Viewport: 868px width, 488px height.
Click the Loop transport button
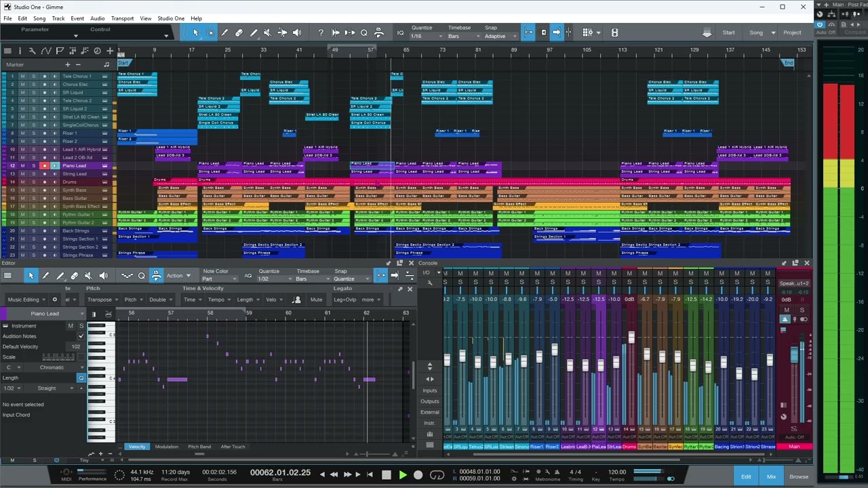(437, 475)
